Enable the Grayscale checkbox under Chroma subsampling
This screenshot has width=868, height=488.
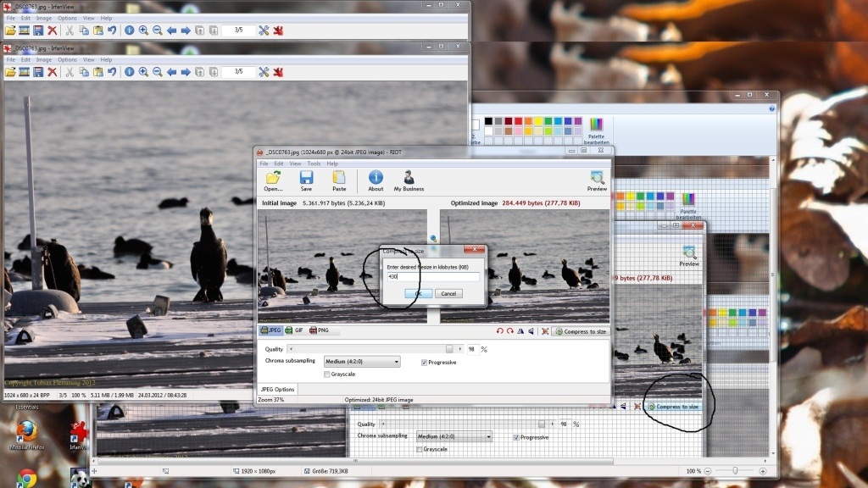point(327,374)
